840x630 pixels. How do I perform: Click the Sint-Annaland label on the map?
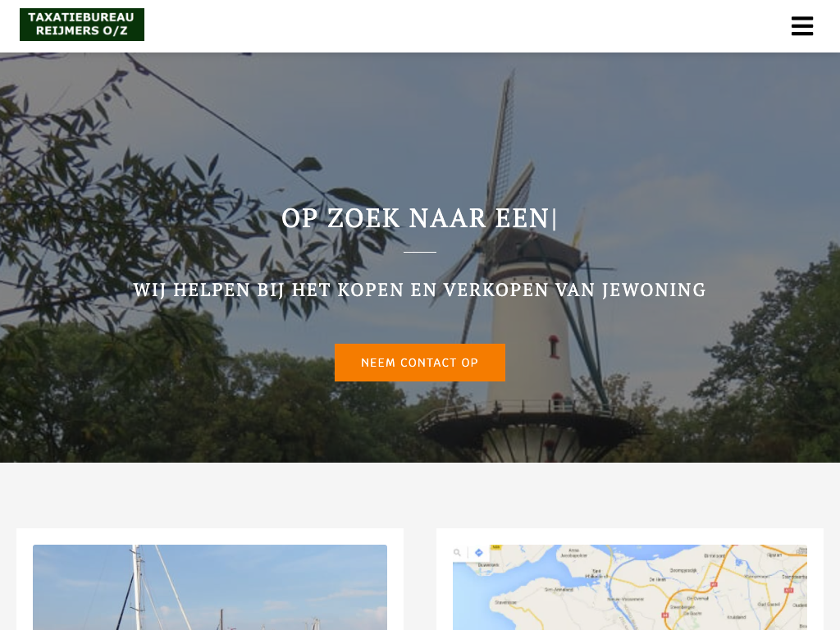[x=559, y=590]
